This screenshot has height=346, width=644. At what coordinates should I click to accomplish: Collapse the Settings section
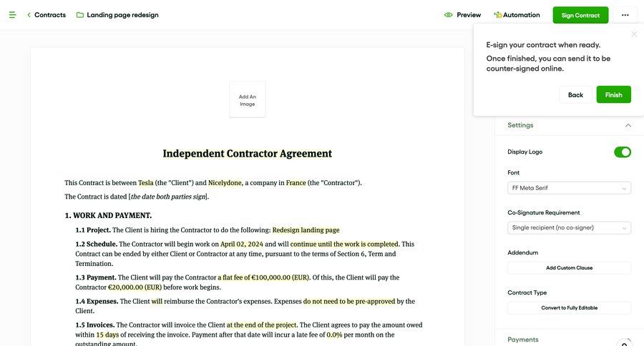[x=628, y=126]
